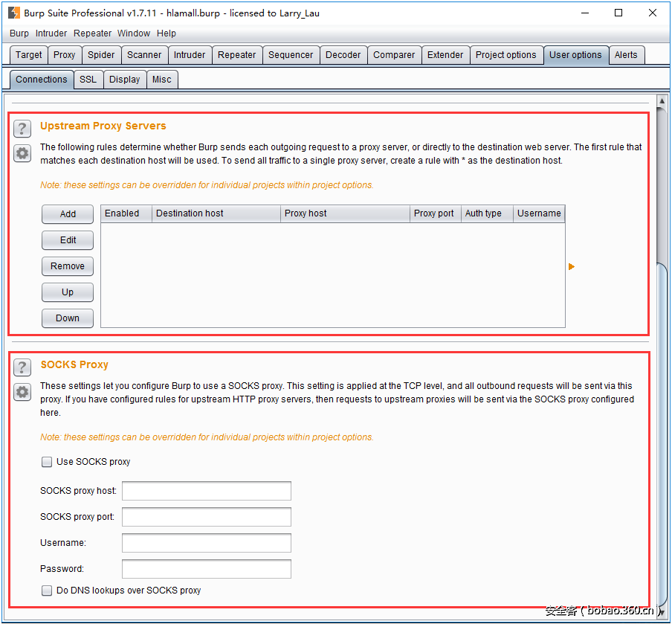
Task: Open help for SOCKS Proxy section
Action: (x=22, y=367)
